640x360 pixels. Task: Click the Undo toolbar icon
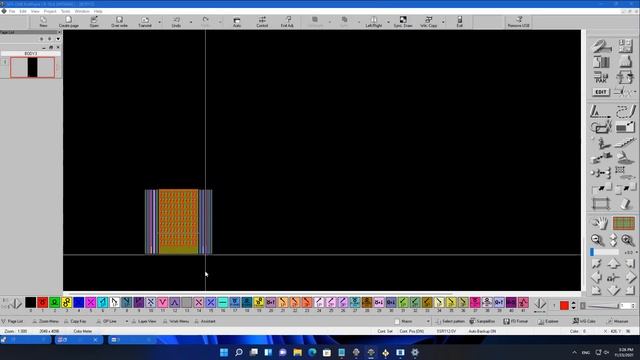(x=176, y=22)
